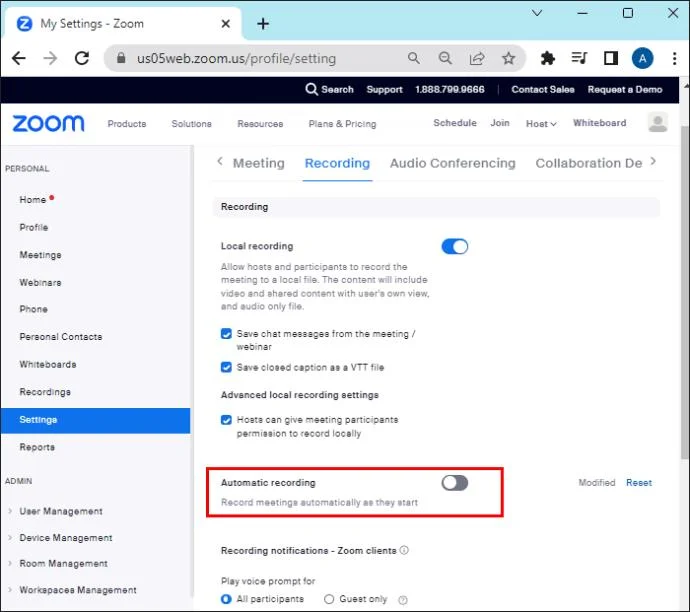This screenshot has height=612, width=690.
Task: Open Products menu
Action: [x=127, y=124]
